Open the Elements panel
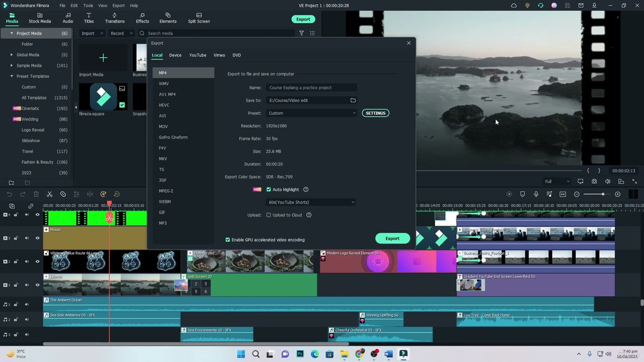Image resolution: width=644 pixels, height=362 pixels. click(x=168, y=18)
